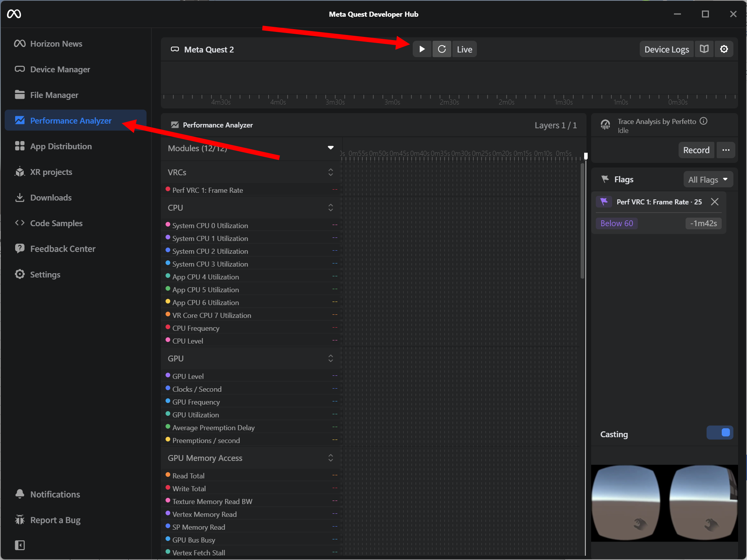
Task: Toggle GPU Level metric
Action: [251, 376]
